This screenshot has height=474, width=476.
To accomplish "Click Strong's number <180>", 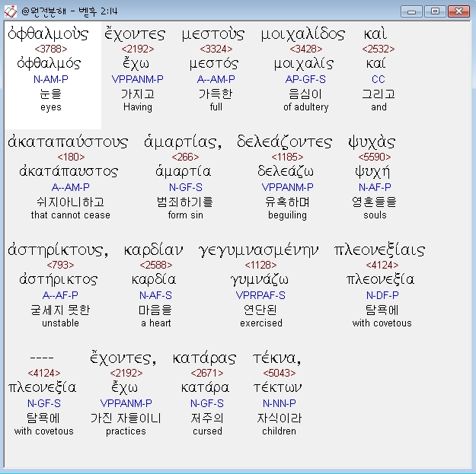I will 71,157.
